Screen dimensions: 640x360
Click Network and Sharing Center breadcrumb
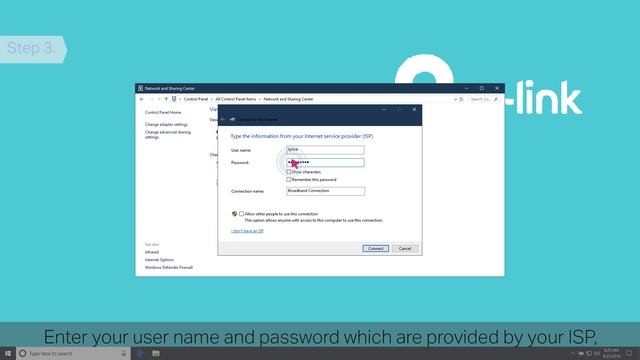(x=288, y=99)
